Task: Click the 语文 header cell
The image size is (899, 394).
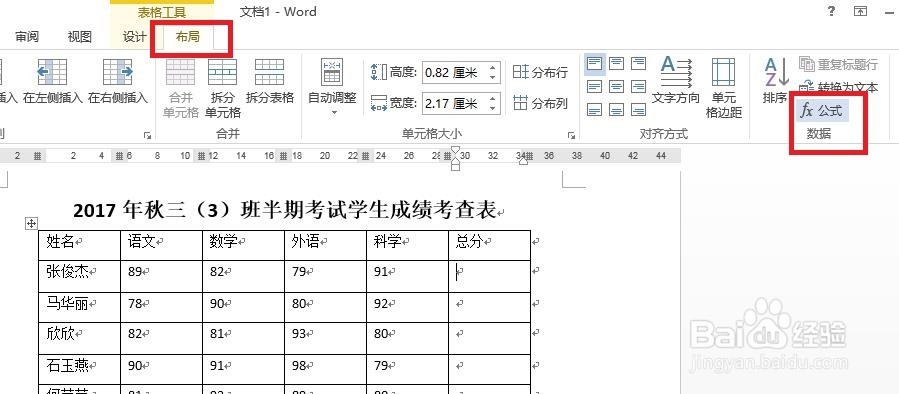Action: (162, 245)
